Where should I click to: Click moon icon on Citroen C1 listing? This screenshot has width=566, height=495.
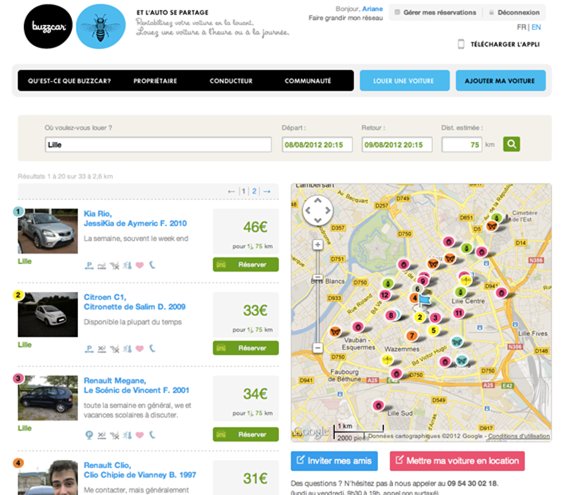tap(152, 348)
